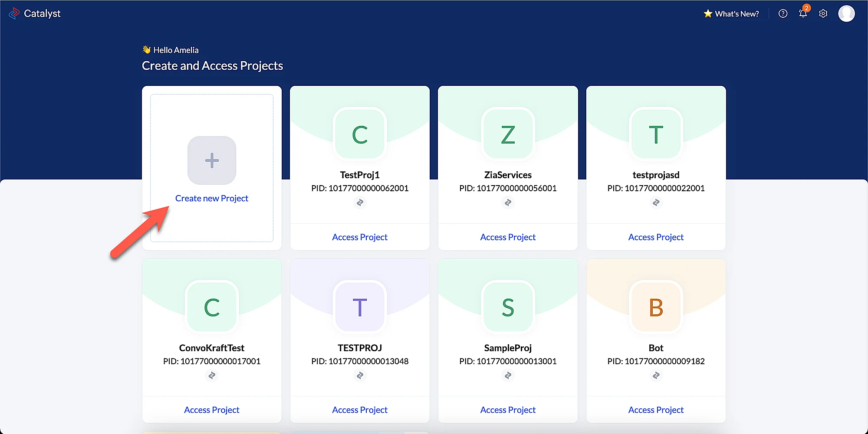Click the plus icon to create project
Viewport: 868px width, 434px height.
(x=212, y=160)
